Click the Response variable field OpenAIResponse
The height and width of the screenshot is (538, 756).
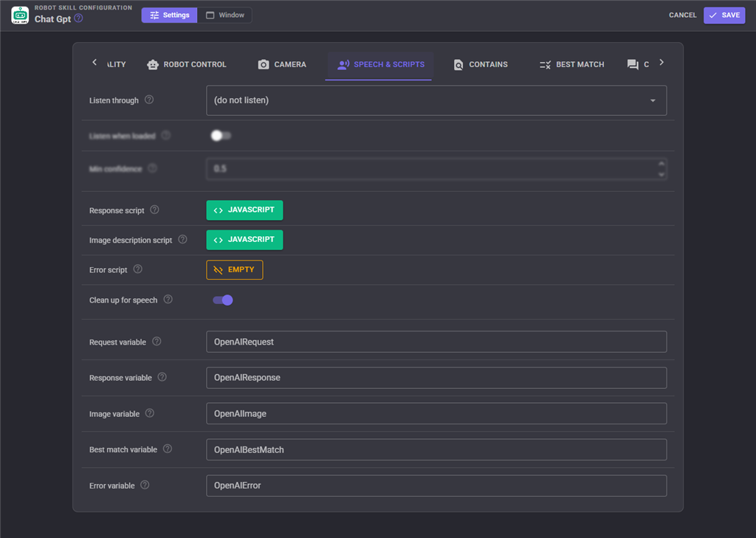[x=436, y=377]
